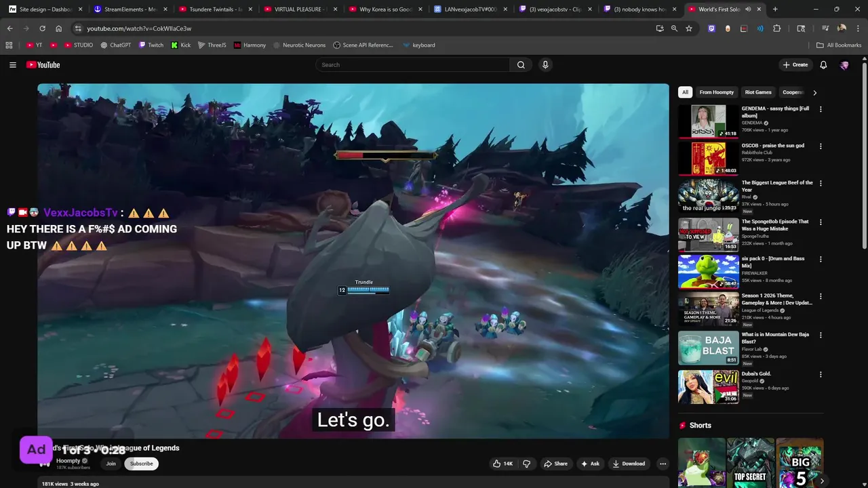Screen dimensions: 868x488
Task: Open media controls music-note icon
Action: click(825, 28)
